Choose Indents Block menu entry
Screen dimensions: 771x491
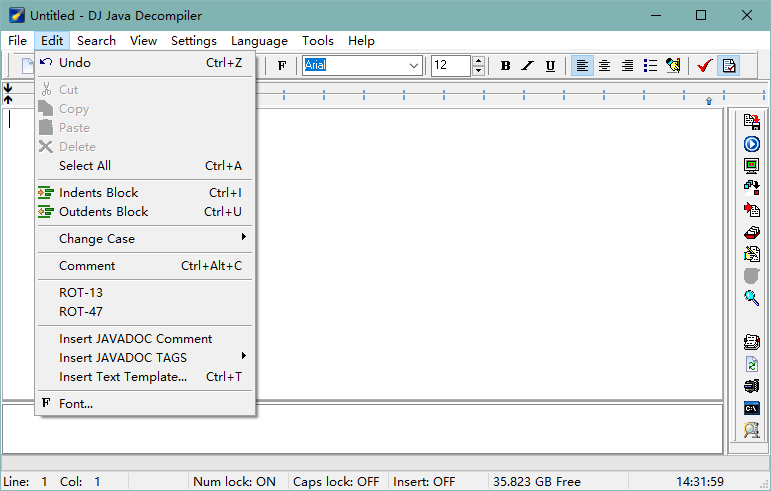pyautogui.click(x=145, y=193)
